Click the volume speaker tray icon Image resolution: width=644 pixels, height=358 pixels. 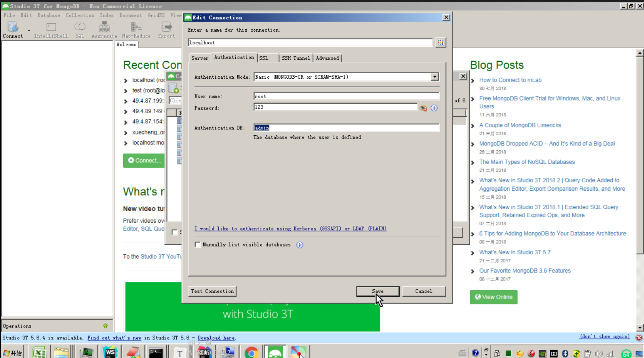pyautogui.click(x=599, y=353)
